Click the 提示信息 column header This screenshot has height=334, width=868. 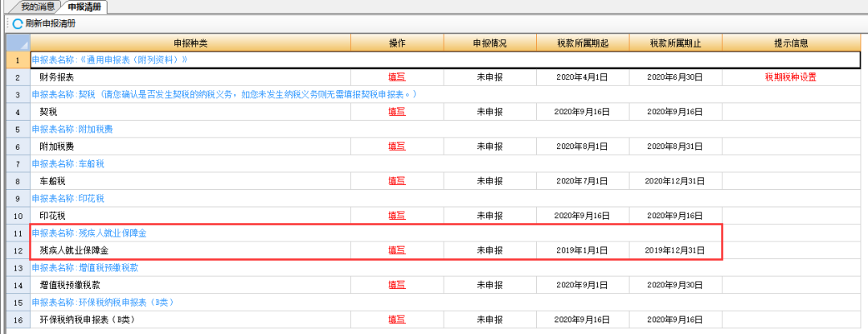point(791,43)
